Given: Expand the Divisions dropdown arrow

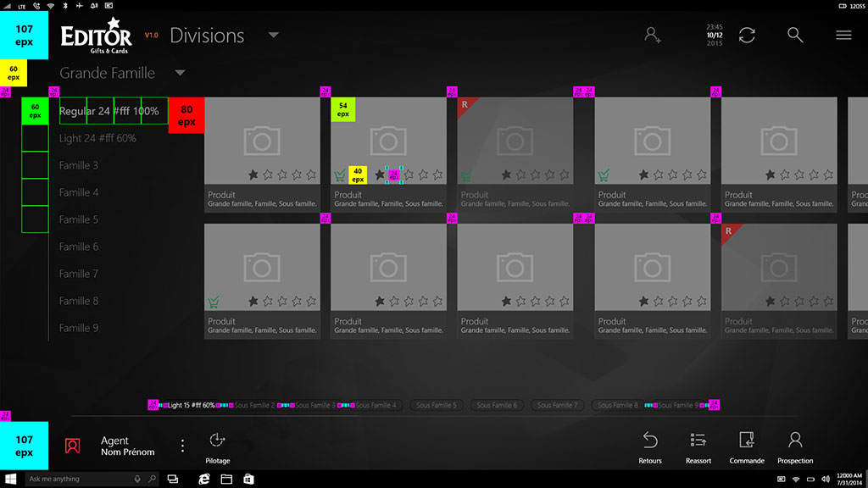Looking at the screenshot, I should coord(273,36).
